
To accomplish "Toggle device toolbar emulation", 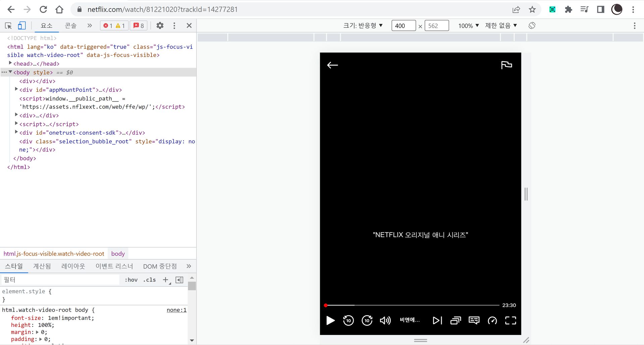I will coord(22,25).
